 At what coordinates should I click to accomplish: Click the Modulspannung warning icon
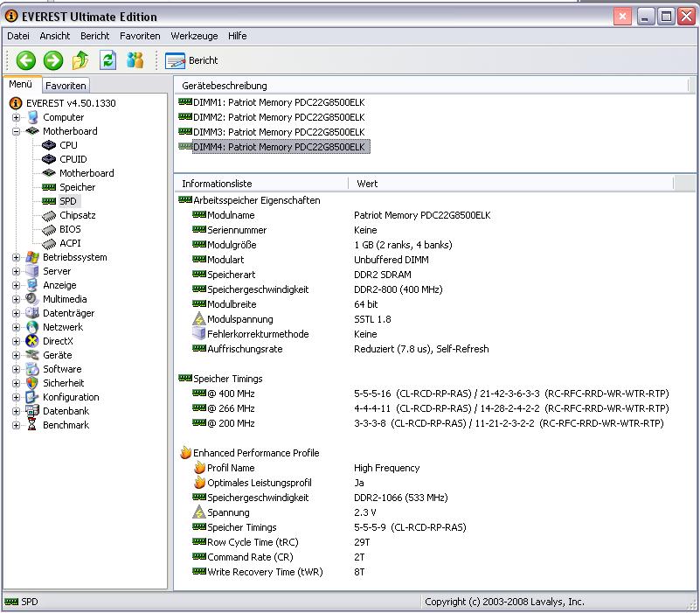click(x=198, y=319)
